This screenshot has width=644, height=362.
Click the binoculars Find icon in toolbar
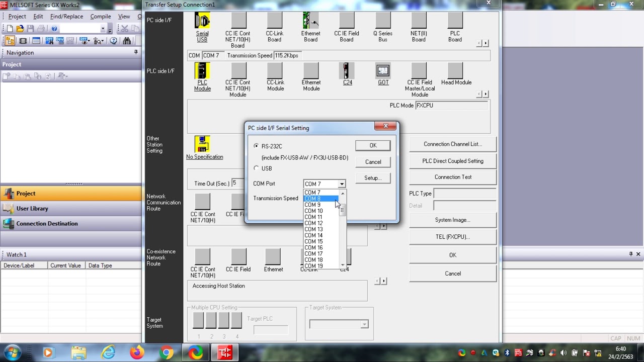point(127,41)
